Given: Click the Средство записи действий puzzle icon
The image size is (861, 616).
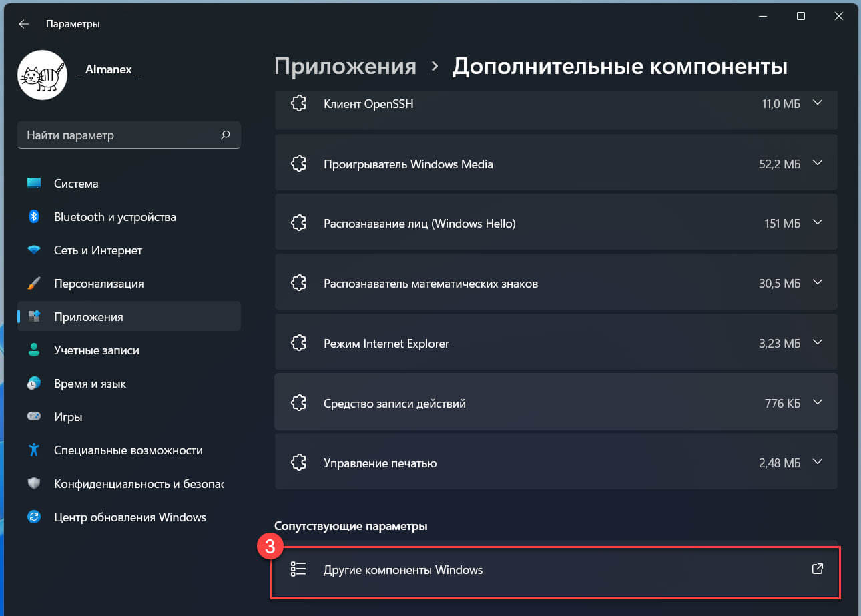Looking at the screenshot, I should [298, 403].
